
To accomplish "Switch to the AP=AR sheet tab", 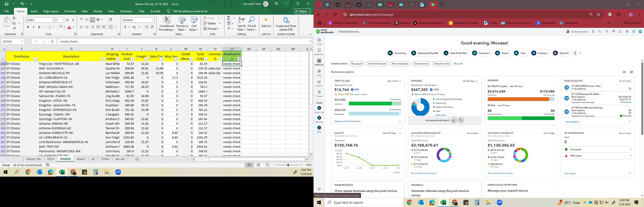I will click(120, 159).
